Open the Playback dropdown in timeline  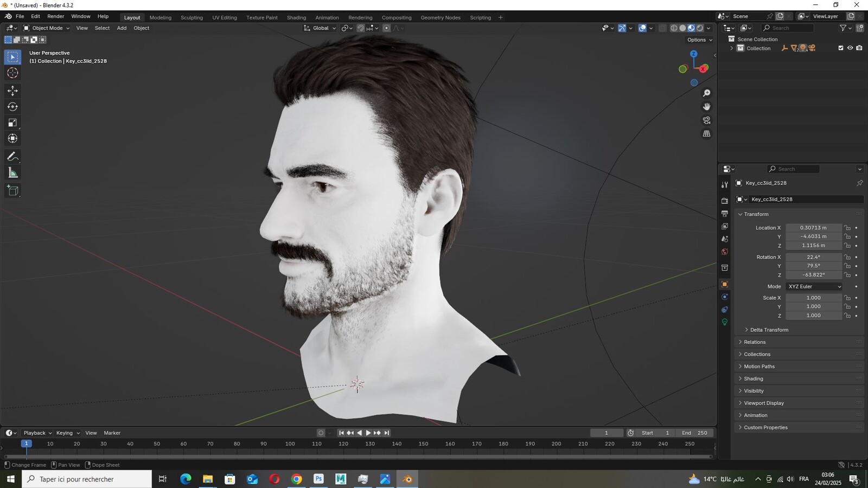click(x=37, y=433)
